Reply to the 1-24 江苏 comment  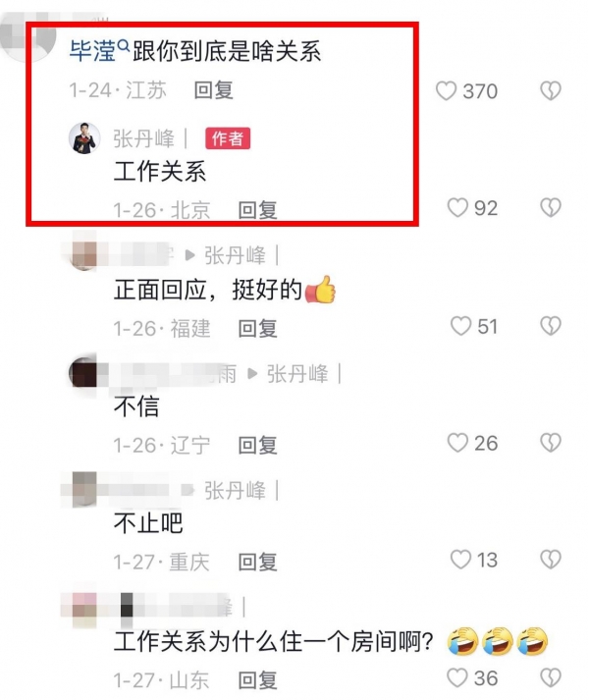213,90
